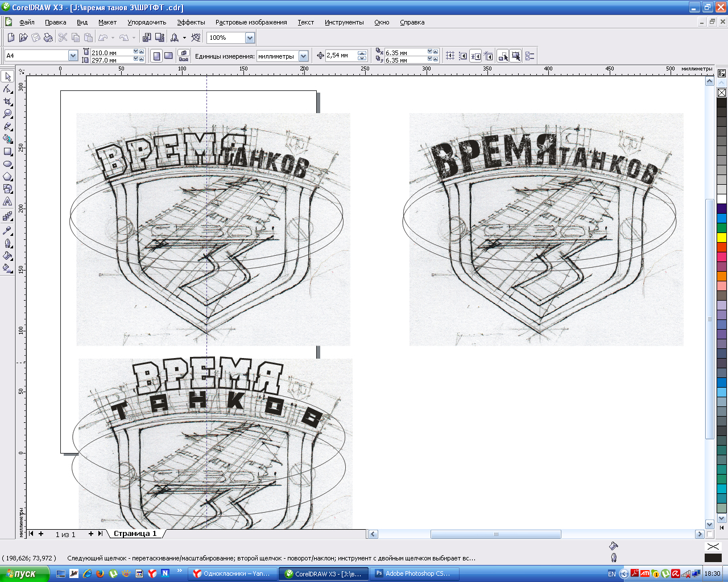Open the zoom level 100% dropdown
The height and width of the screenshot is (582, 728).
click(x=250, y=38)
